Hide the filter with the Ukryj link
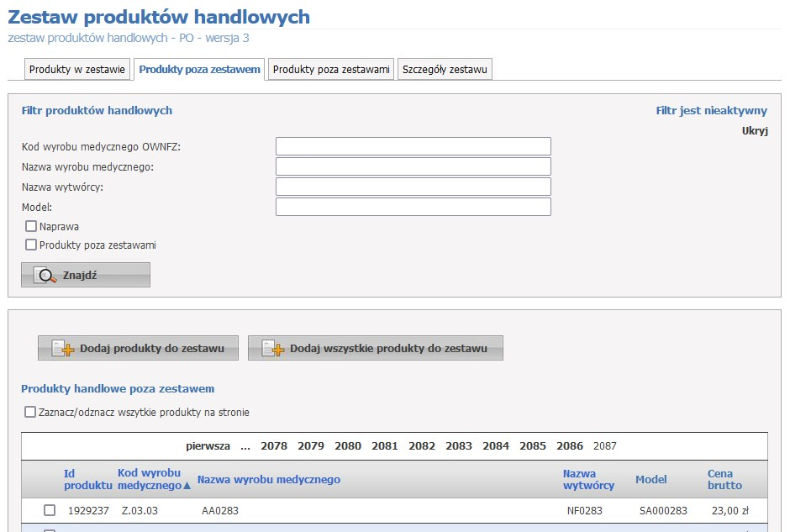This screenshot has height=532, width=790. (x=754, y=130)
